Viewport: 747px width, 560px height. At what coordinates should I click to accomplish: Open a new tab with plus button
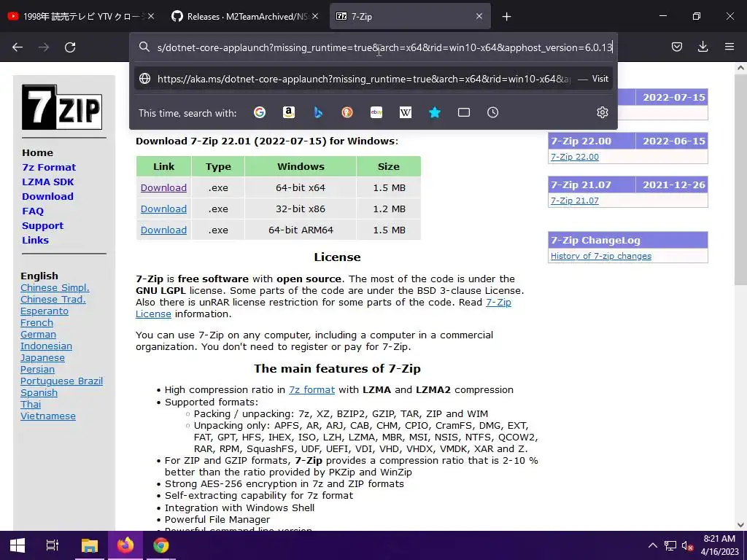506,17
